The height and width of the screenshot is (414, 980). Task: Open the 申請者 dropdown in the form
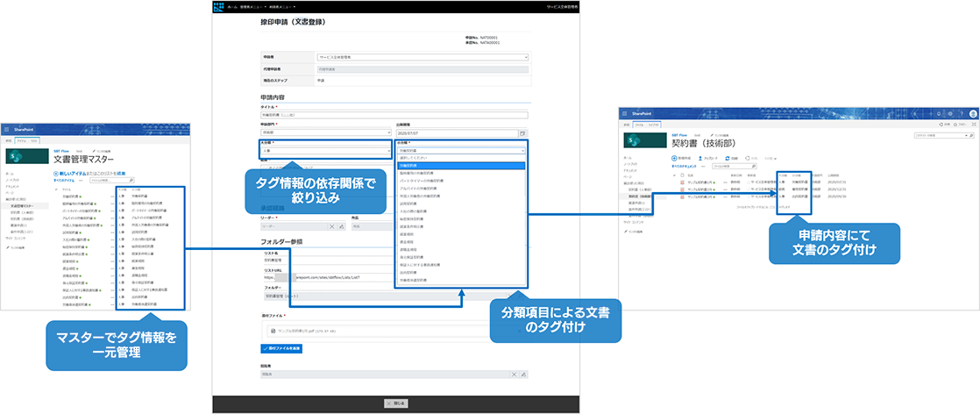[x=423, y=57]
